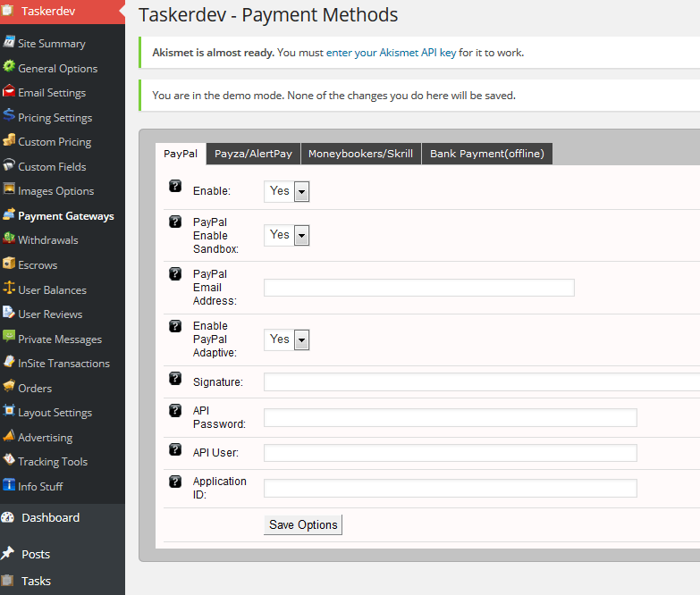The image size is (700, 595).
Task: Focus the API User input field
Action: [x=451, y=453]
